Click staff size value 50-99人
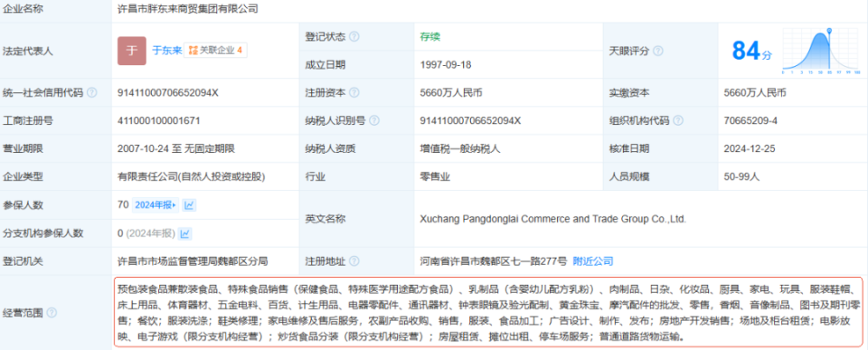Image resolution: width=868 pixels, height=350 pixels. (x=742, y=176)
